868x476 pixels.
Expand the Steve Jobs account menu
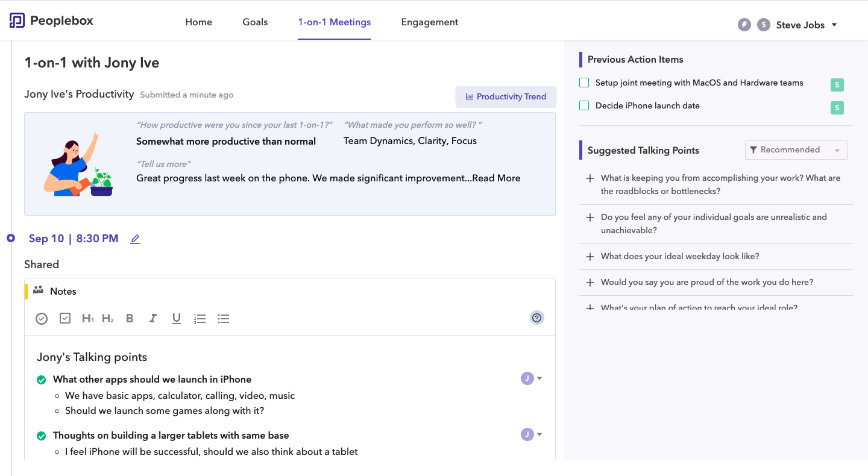coord(834,25)
